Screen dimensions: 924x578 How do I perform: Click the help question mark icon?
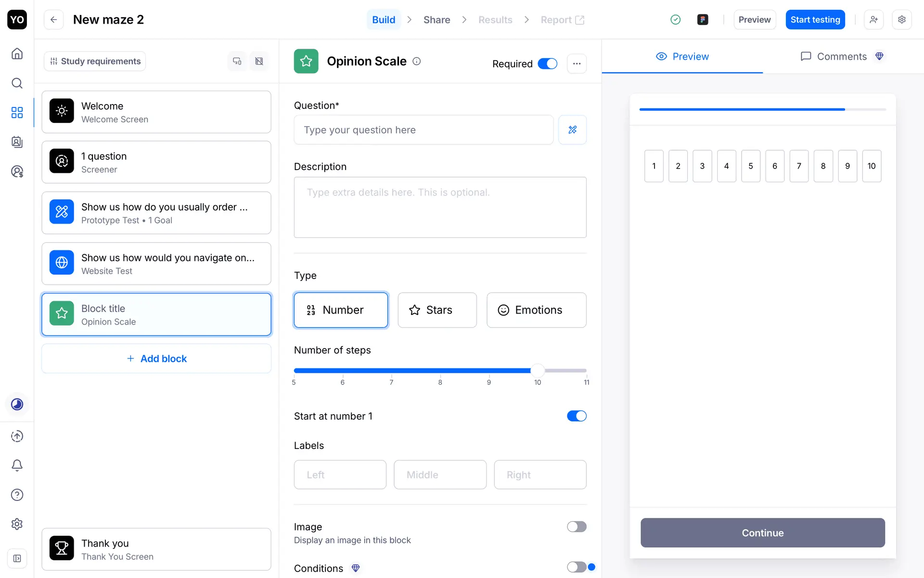tap(17, 495)
